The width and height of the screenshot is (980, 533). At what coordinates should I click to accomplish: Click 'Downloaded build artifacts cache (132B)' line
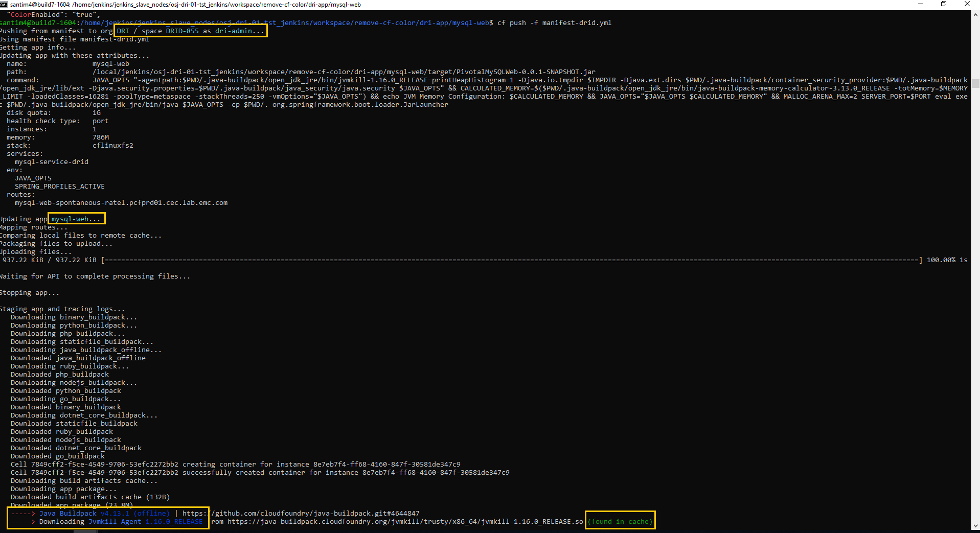90,497
